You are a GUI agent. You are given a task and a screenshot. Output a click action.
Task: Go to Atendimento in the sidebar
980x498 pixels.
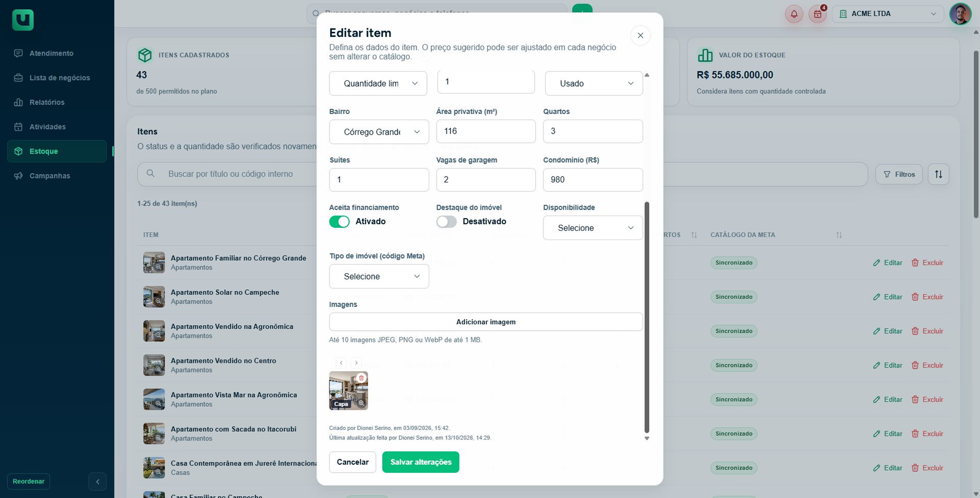[57, 53]
